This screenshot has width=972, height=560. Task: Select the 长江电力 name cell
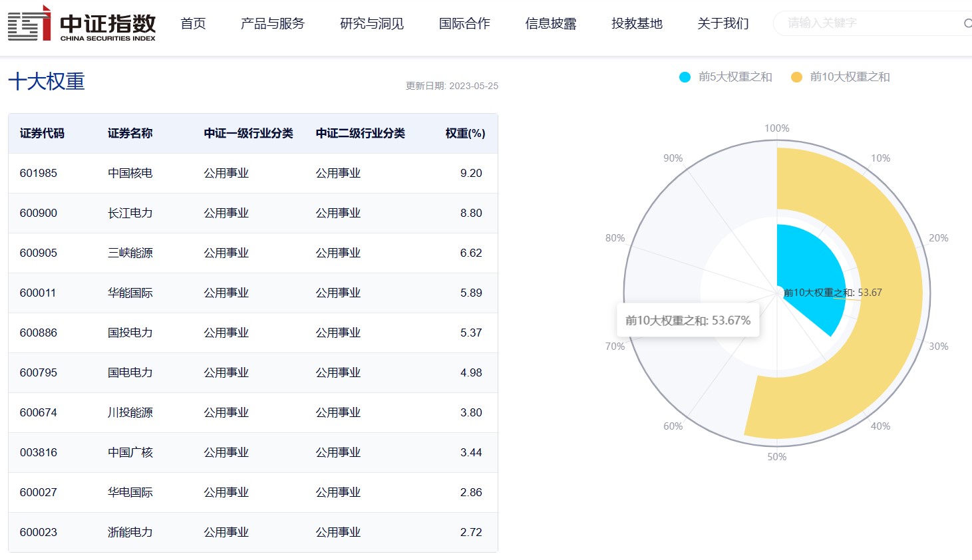click(x=130, y=213)
